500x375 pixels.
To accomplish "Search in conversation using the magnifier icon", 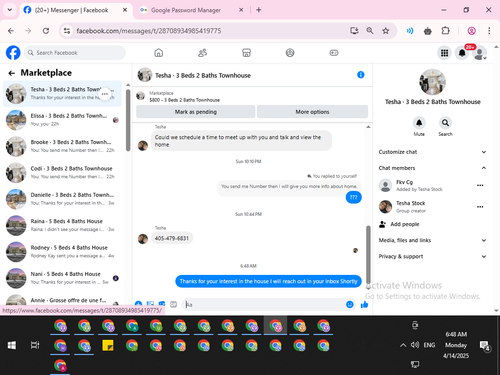I will click(x=445, y=123).
